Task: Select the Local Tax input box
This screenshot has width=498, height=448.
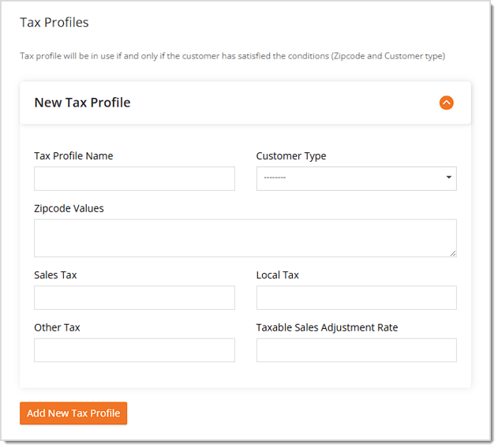Action: (357, 297)
